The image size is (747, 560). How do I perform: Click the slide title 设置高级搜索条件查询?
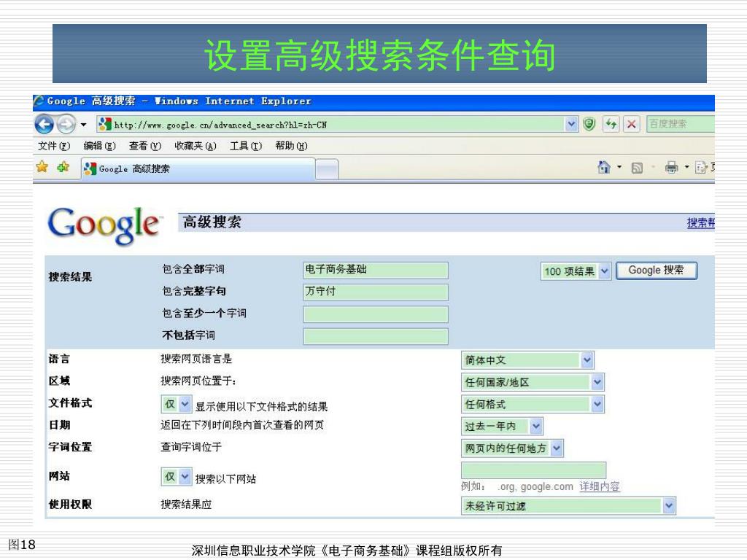[380, 55]
